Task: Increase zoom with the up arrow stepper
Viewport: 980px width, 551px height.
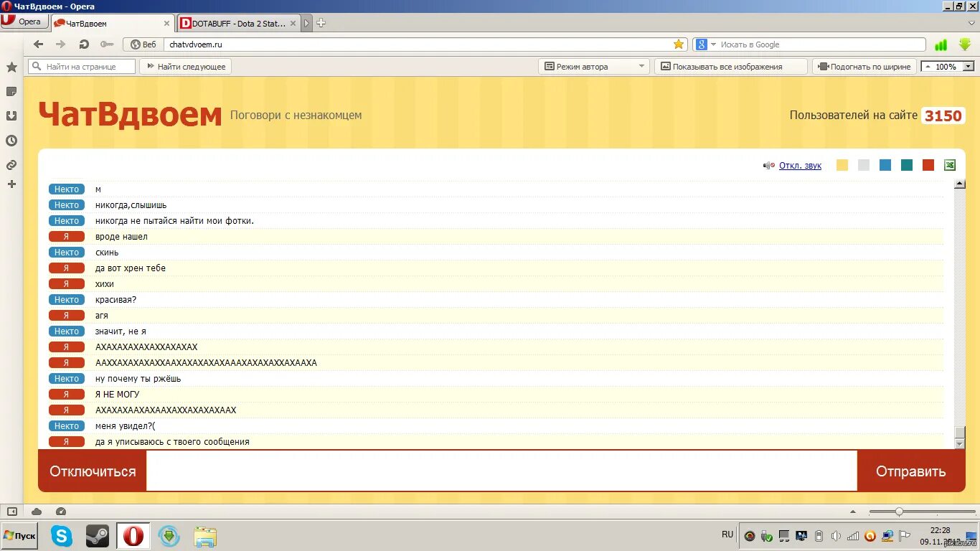Action: click(928, 67)
